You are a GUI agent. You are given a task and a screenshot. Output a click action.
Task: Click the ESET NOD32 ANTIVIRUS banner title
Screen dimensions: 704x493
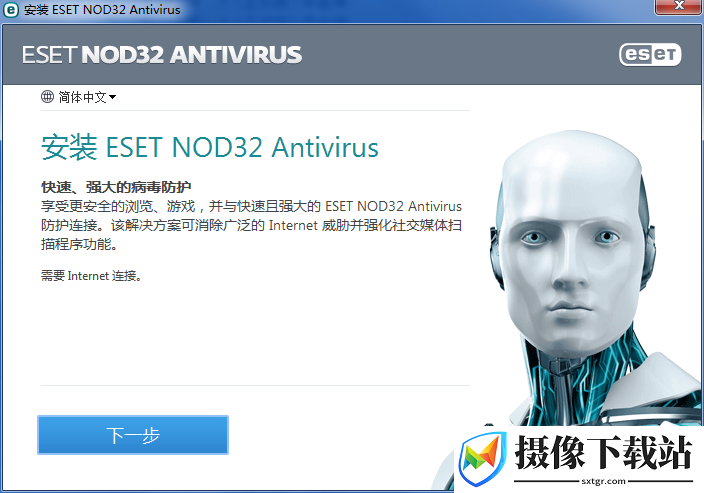click(x=162, y=55)
